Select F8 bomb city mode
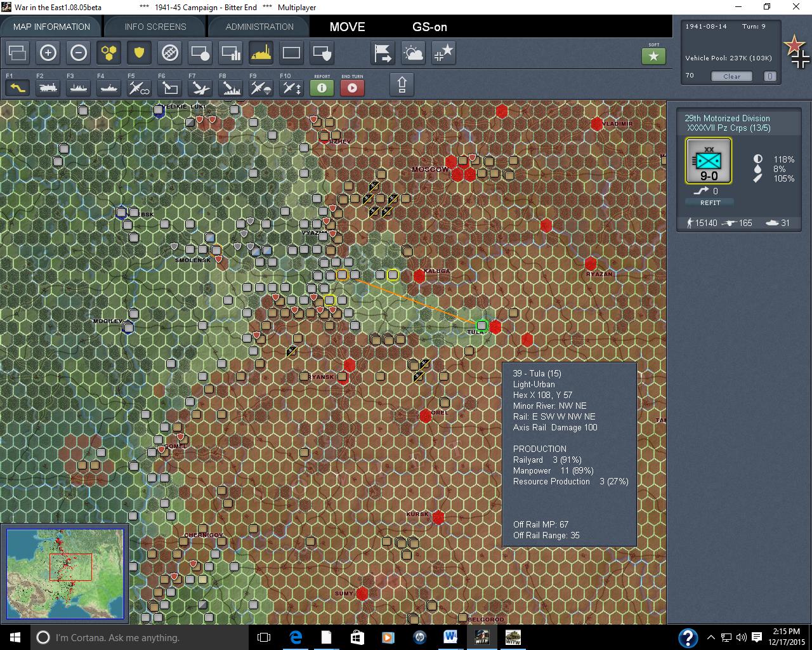Viewport: 812px width, 650px height. 231,88
